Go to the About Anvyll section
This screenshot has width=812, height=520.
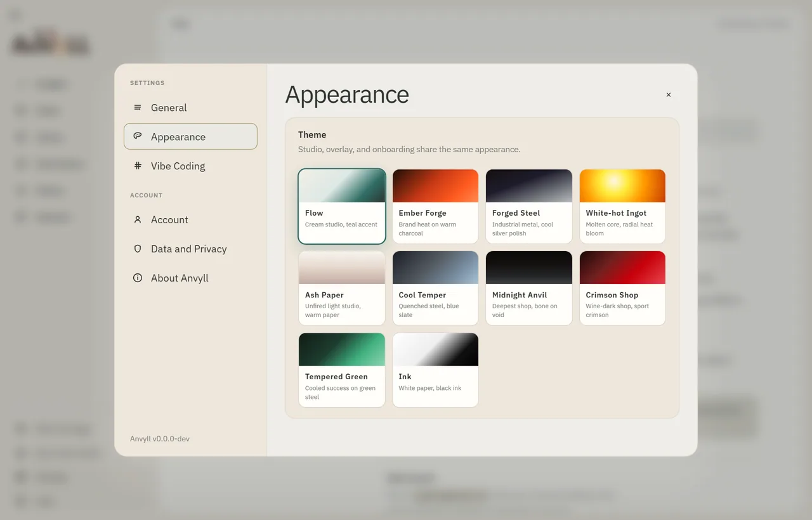pyautogui.click(x=190, y=278)
